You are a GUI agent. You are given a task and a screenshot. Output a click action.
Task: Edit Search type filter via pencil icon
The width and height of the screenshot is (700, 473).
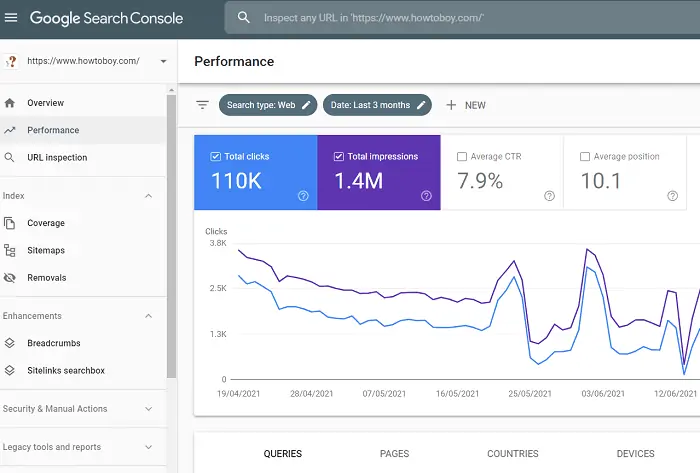click(x=306, y=105)
